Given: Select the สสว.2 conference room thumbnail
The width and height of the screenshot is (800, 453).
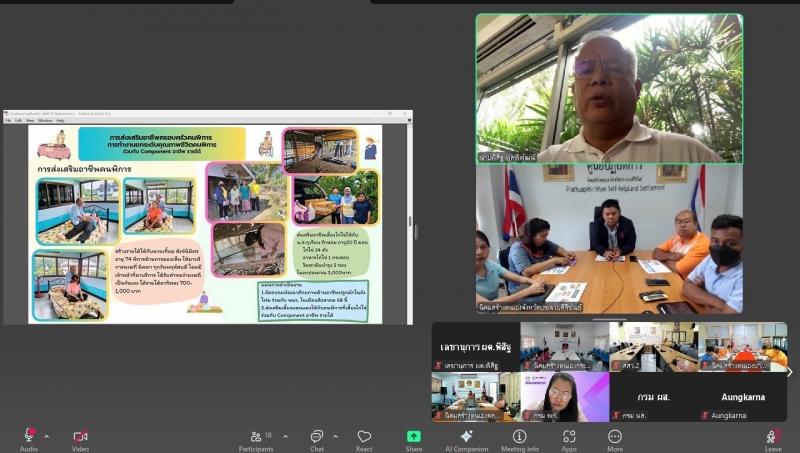Looking at the screenshot, I should [654, 347].
